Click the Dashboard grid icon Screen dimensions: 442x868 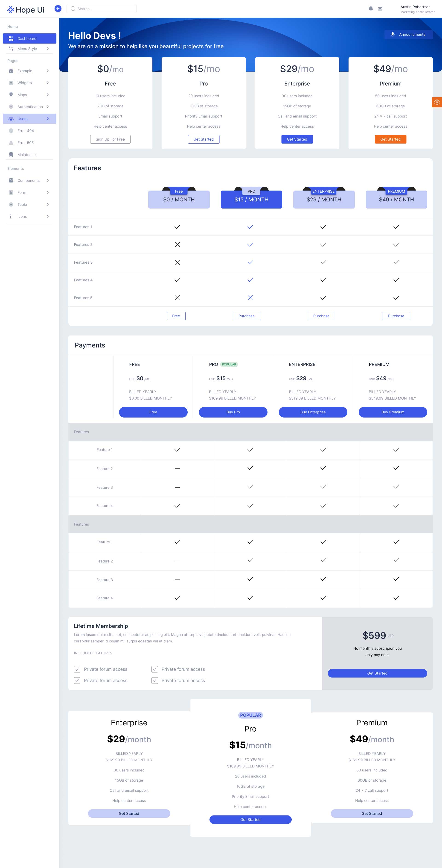[11, 38]
